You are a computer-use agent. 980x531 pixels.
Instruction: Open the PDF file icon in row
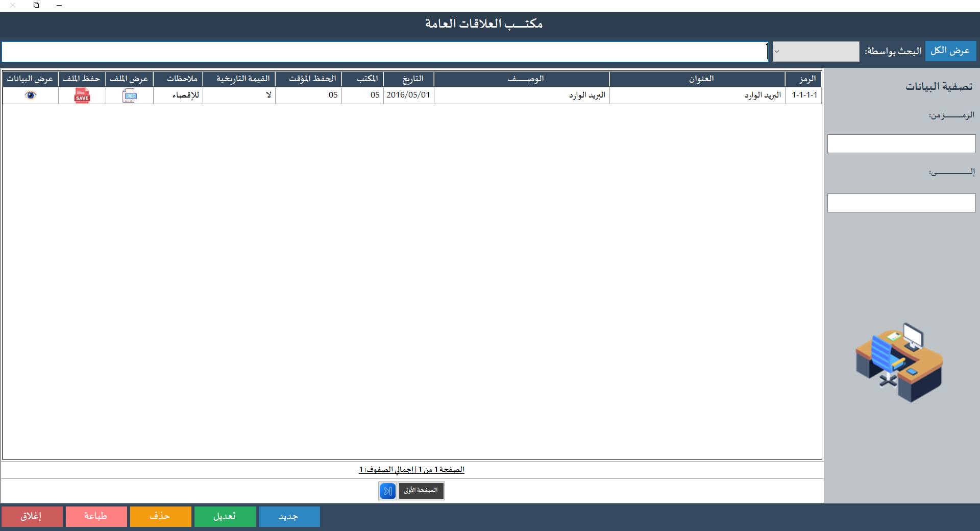point(130,95)
